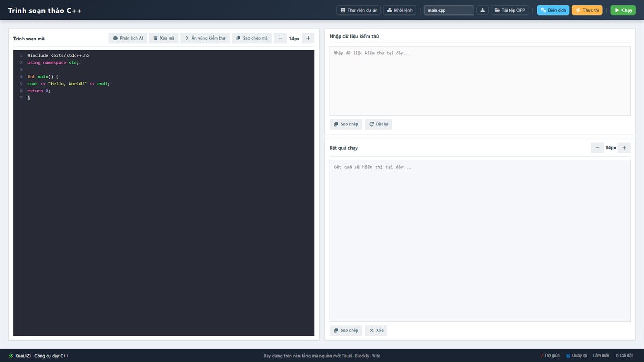This screenshot has width=644, height=362.
Task: Copy test input with Sao chép
Action: click(346, 124)
